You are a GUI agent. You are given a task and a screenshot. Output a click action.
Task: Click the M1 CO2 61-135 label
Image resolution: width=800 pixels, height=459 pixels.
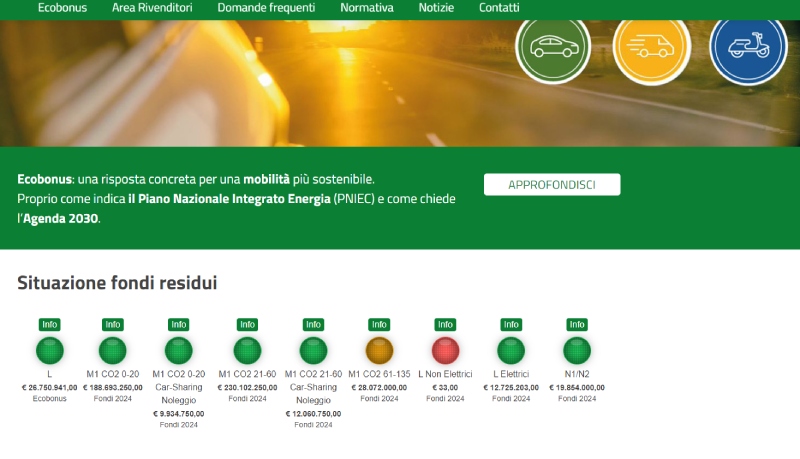(379, 374)
